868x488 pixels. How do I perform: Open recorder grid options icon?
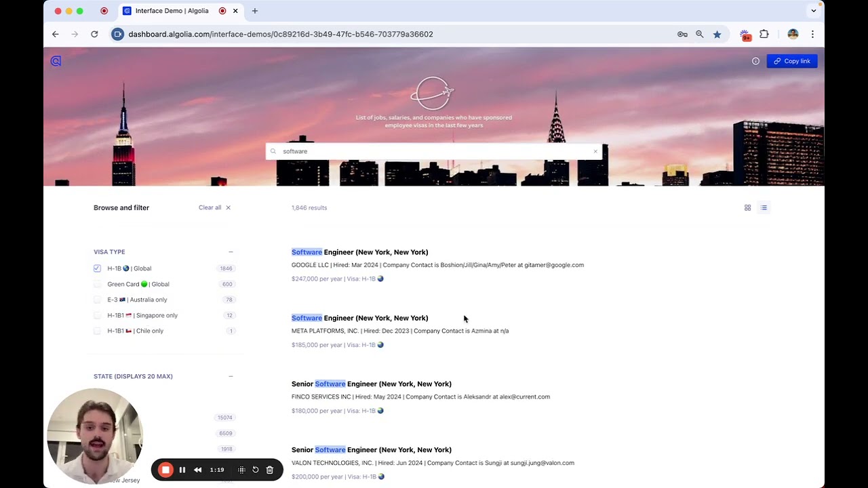pos(241,470)
